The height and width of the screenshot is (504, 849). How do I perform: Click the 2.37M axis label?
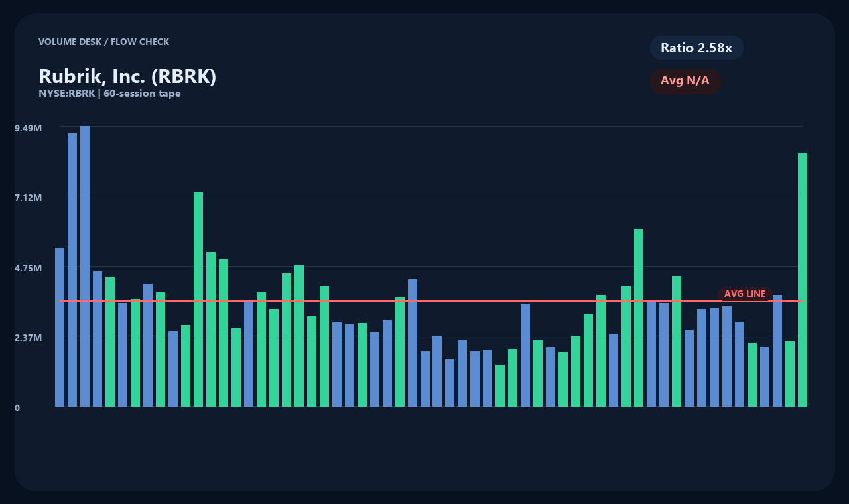click(29, 338)
